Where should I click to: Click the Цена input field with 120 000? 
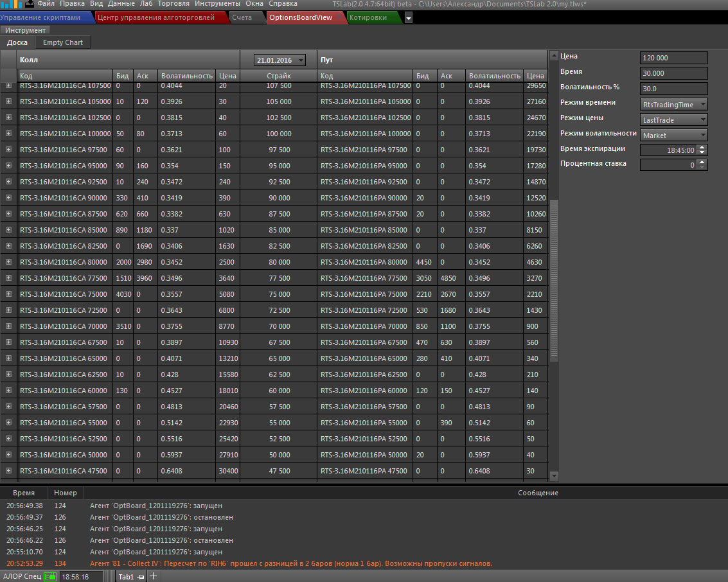coord(673,58)
